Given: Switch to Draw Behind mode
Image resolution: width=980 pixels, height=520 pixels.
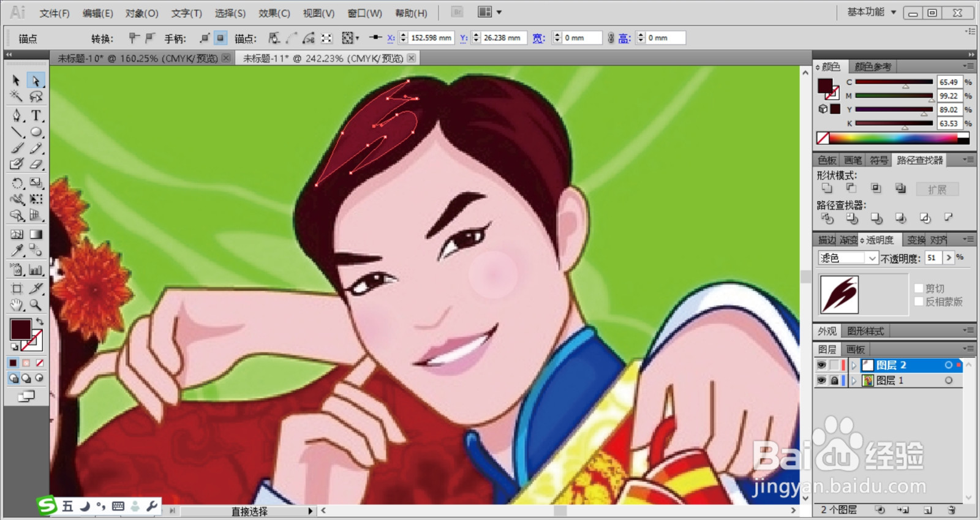Looking at the screenshot, I should [26, 379].
